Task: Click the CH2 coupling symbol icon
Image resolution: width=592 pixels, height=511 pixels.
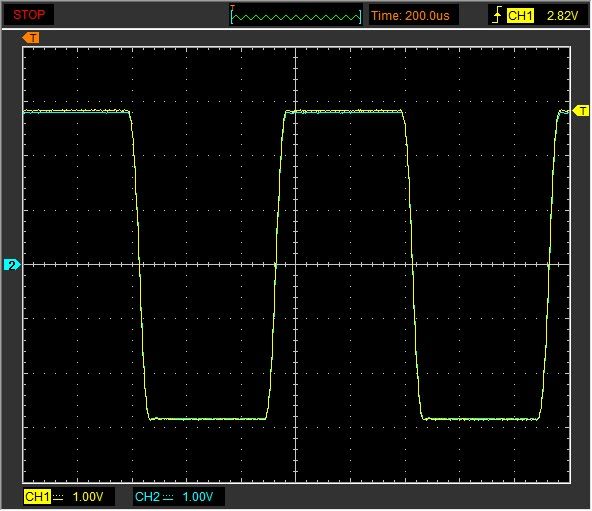Action: [168, 497]
